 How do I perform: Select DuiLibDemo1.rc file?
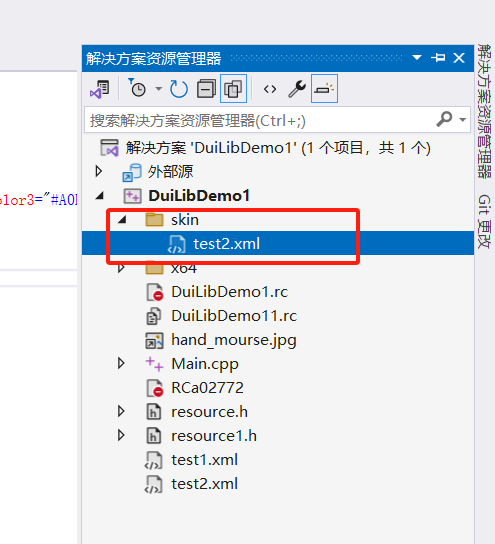pyautogui.click(x=230, y=291)
